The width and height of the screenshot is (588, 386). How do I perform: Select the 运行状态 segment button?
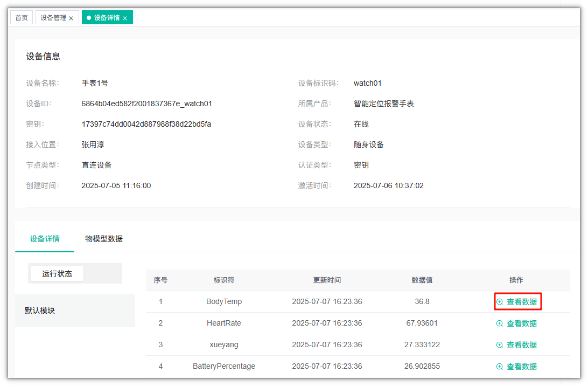pos(57,274)
